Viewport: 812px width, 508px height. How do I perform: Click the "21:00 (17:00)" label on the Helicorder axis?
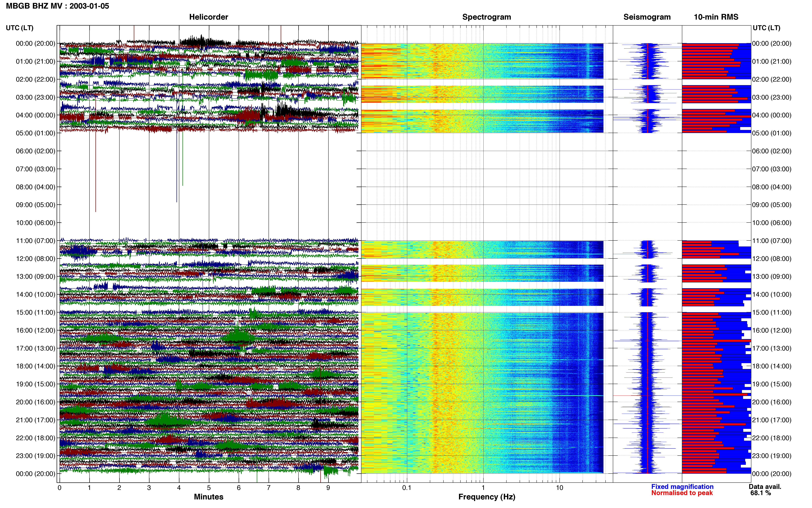point(36,420)
